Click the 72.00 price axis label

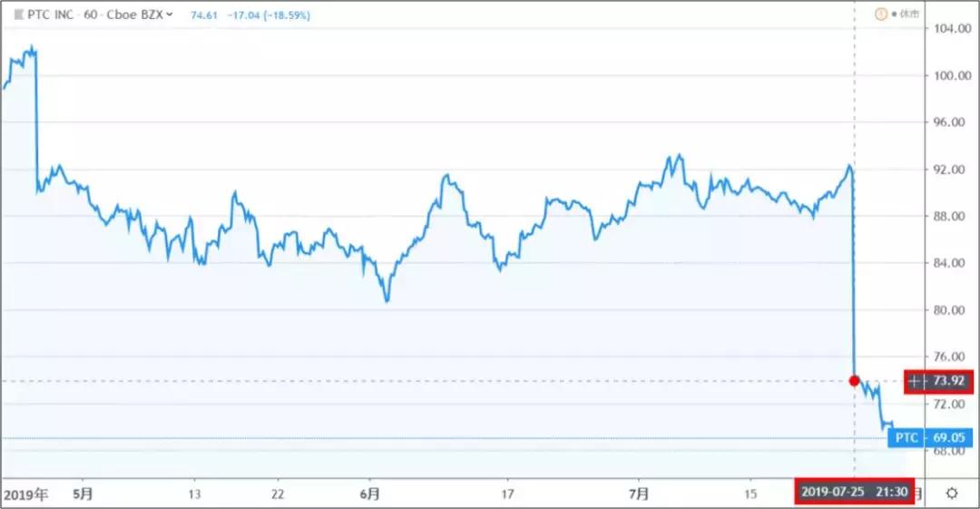pos(949,404)
